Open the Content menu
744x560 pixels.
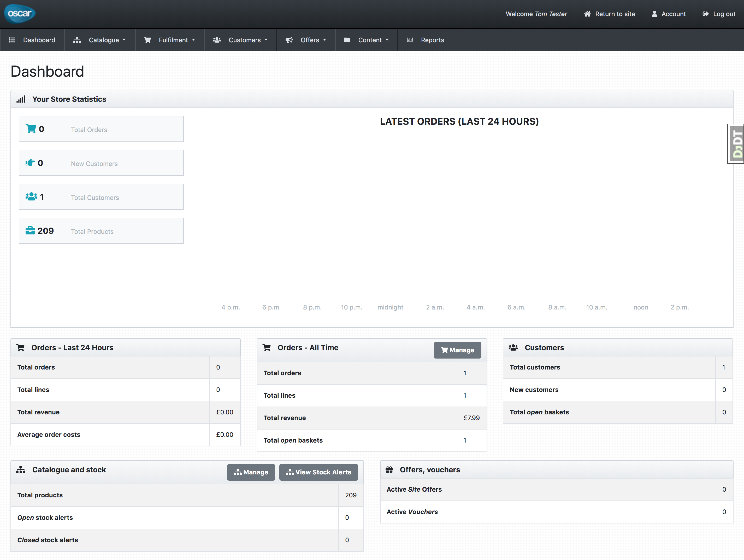tap(366, 40)
